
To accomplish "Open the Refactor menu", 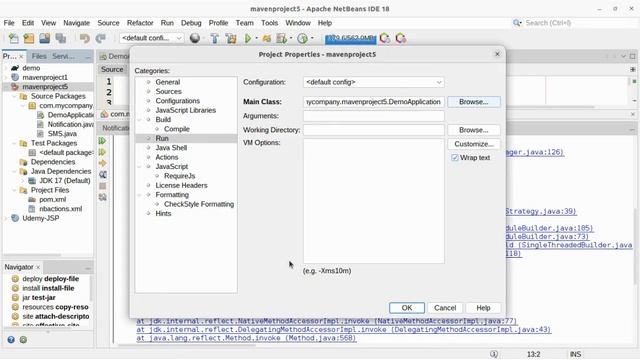I will point(140,23).
